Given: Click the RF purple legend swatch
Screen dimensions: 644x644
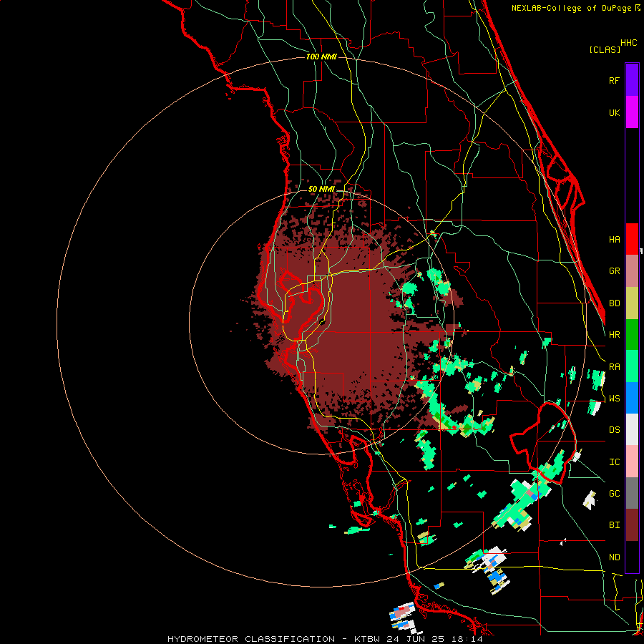Looking at the screenshot, I should [x=632, y=80].
